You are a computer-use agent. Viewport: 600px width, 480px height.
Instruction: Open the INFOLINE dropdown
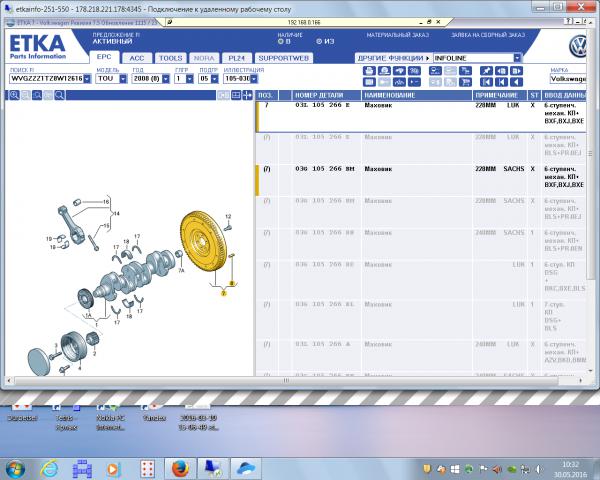tap(517, 58)
